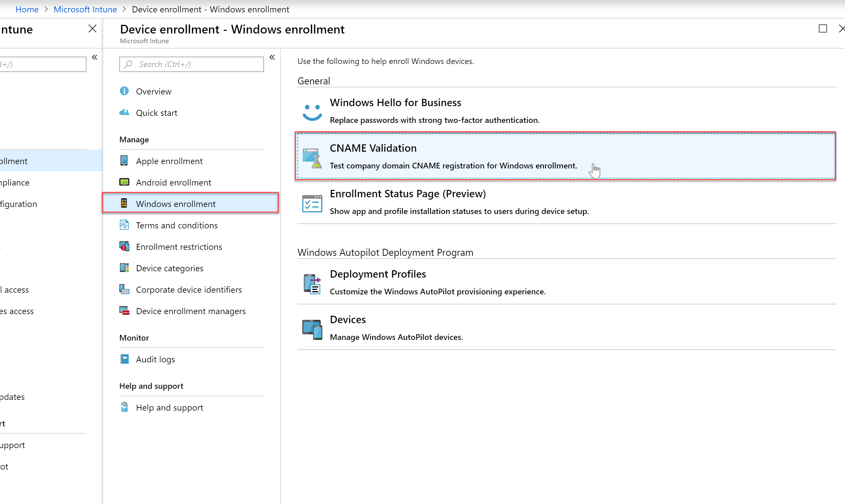Select Windows enrollment menu item
This screenshot has width=845, height=504.
tap(191, 203)
